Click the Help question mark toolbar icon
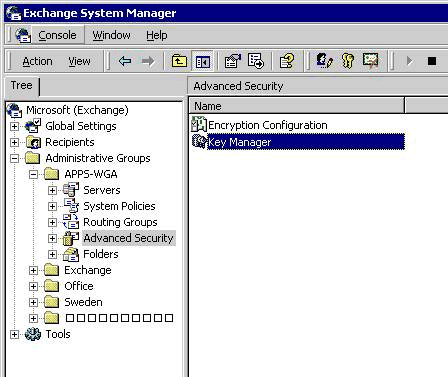 pyautogui.click(x=287, y=61)
